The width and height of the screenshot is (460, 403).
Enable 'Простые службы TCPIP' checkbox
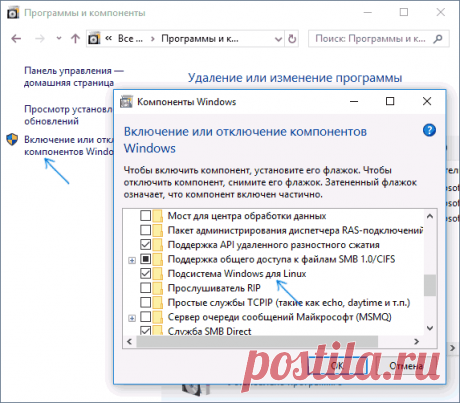click(145, 302)
